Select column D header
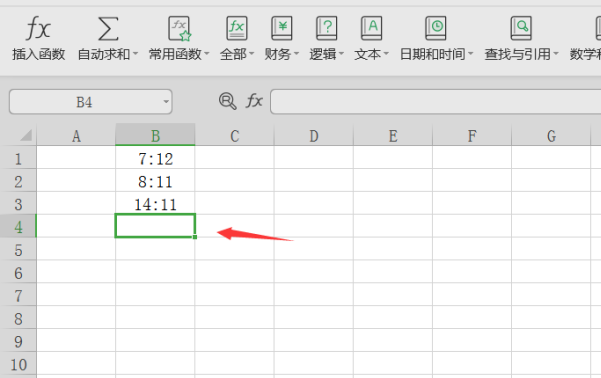The image size is (601, 378). pyautogui.click(x=314, y=136)
